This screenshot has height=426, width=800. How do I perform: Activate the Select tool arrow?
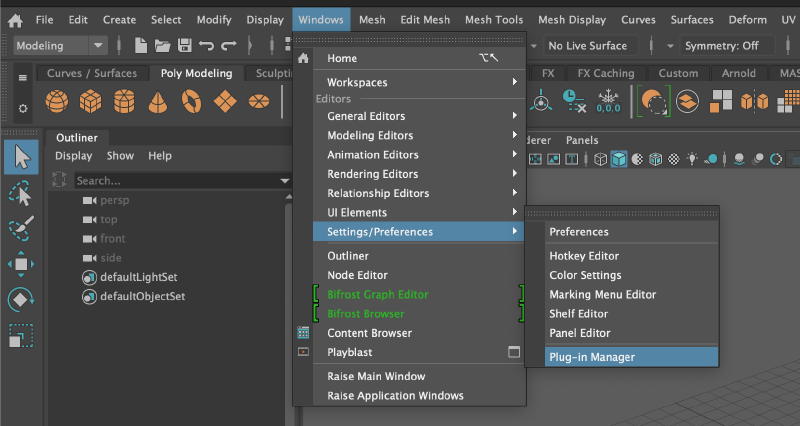tap(21, 157)
